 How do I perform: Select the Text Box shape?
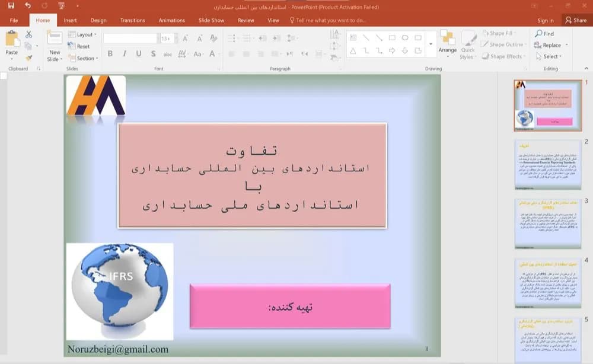coord(353,37)
